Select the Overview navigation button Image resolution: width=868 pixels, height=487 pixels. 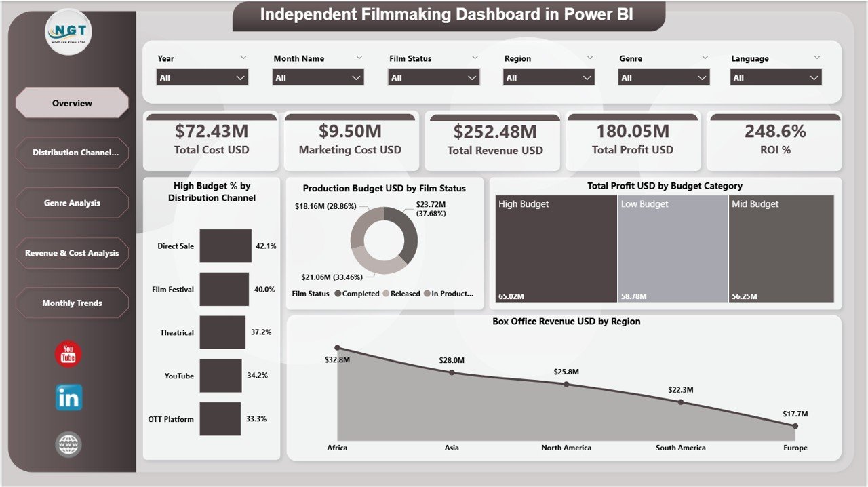click(72, 103)
